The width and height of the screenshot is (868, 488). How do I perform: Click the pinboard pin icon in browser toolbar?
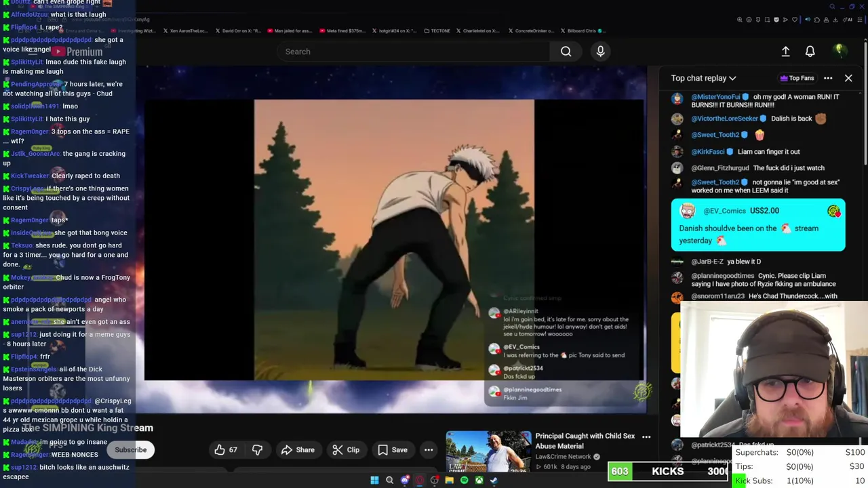pos(758,20)
